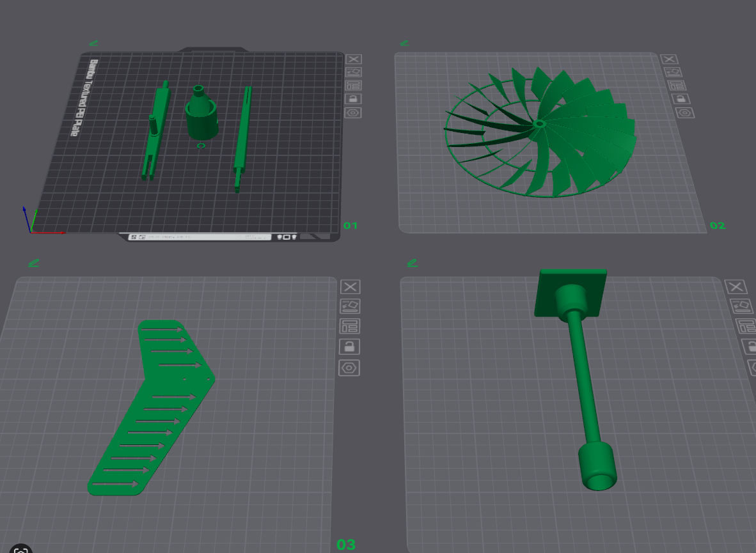
Task: Remove the fourth plate with X icon
Action: click(x=736, y=287)
